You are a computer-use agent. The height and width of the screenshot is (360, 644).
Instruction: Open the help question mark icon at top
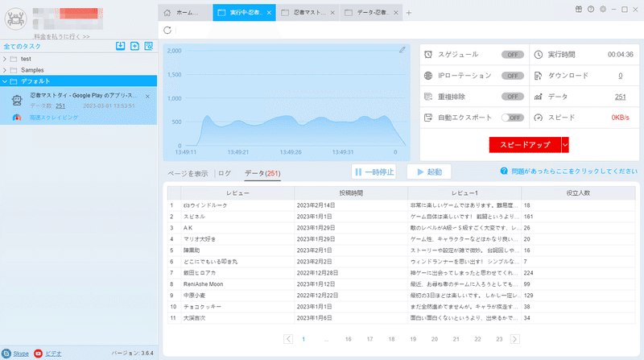(x=591, y=9)
